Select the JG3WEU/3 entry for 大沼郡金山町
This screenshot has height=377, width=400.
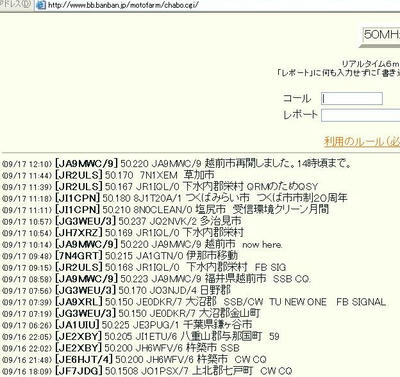[131, 313]
